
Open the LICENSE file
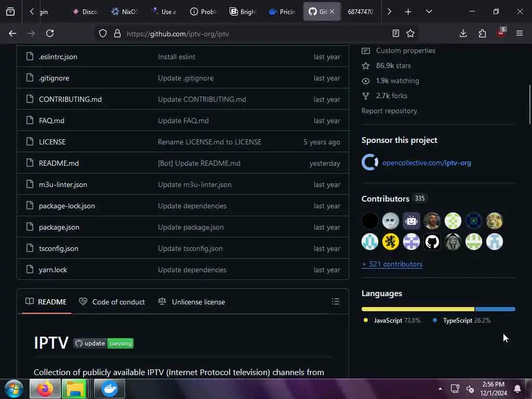click(52, 142)
